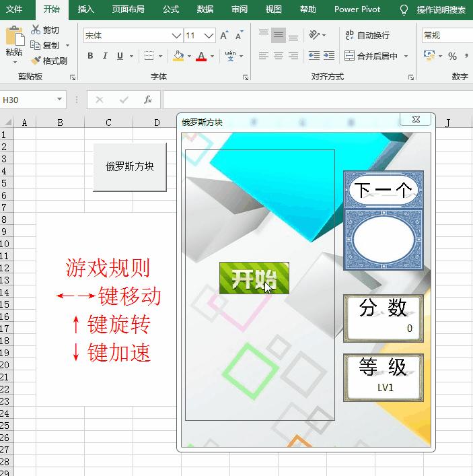Open the font size dropdown

[x=209, y=36]
